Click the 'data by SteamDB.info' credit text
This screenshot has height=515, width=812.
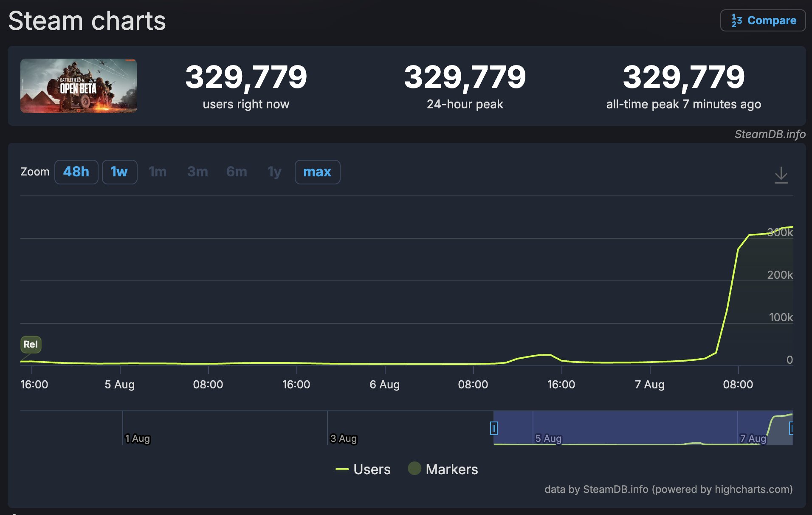(668, 489)
